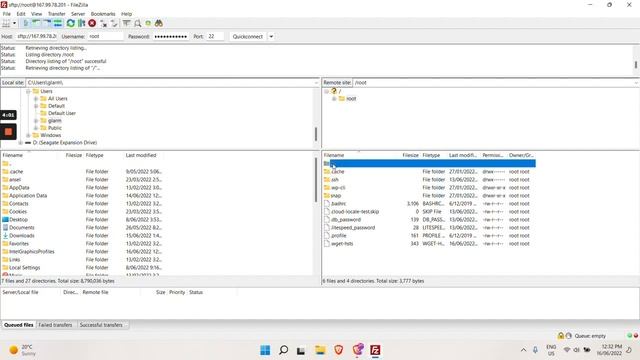
Task: Open the Site Manager icon
Action: 6,23
